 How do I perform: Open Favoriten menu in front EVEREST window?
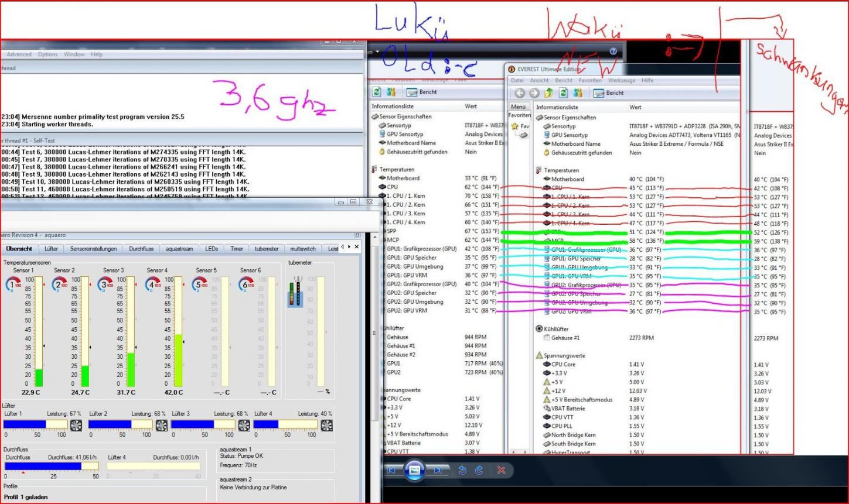[x=590, y=81]
